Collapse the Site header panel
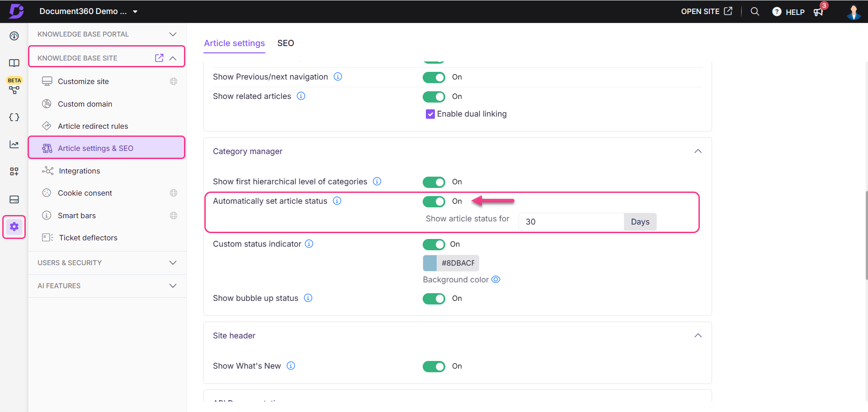 [698, 335]
